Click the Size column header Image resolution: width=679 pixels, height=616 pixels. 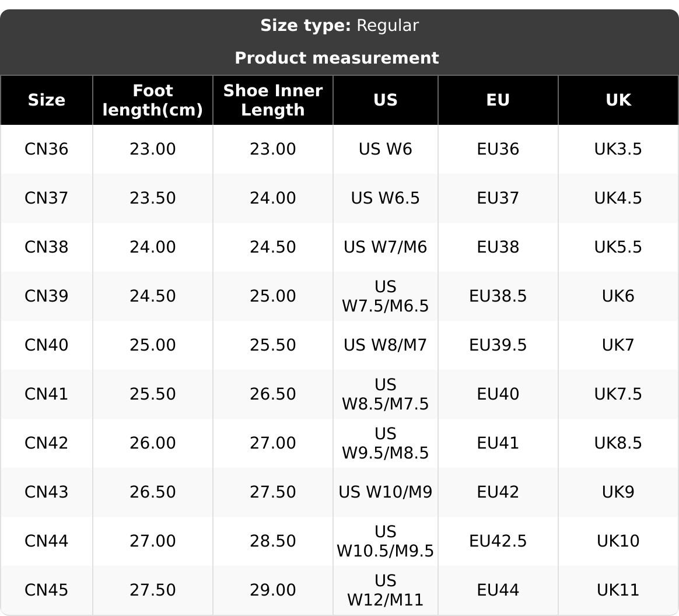(47, 100)
